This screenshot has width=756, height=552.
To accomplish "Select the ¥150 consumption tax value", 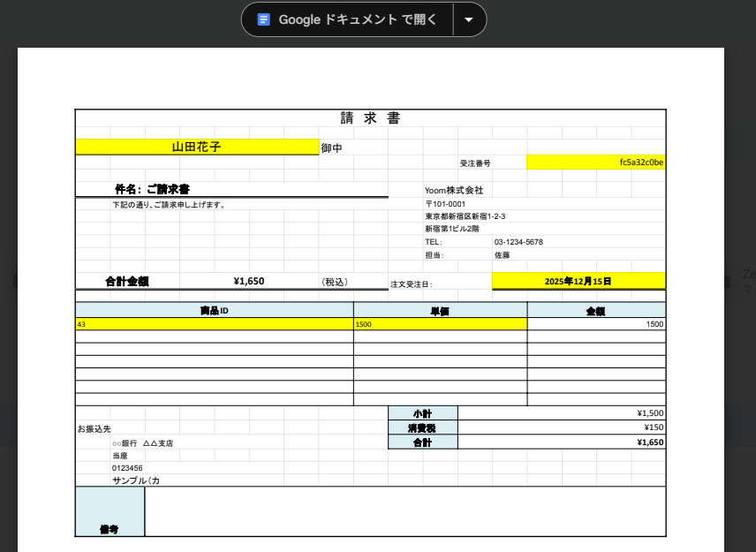I will 562,427.
